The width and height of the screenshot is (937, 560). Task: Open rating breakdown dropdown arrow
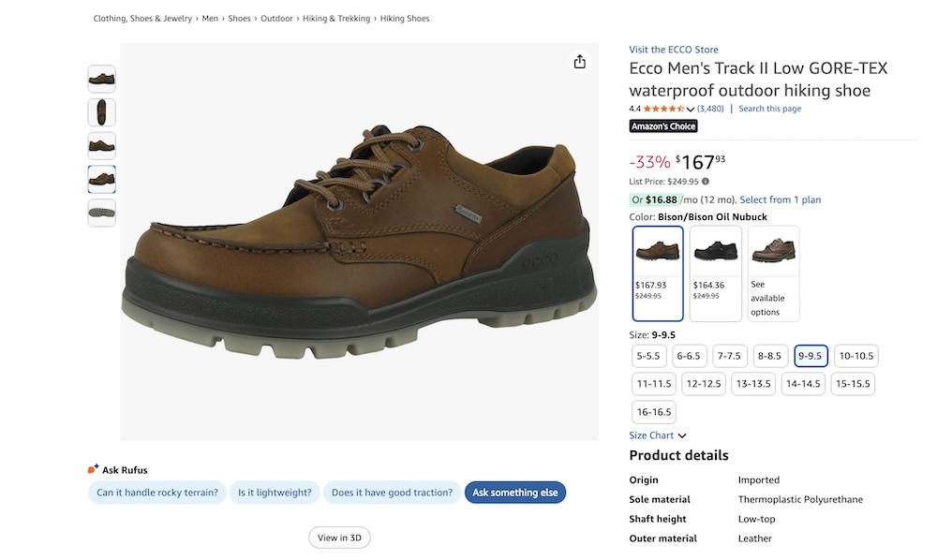tap(691, 110)
